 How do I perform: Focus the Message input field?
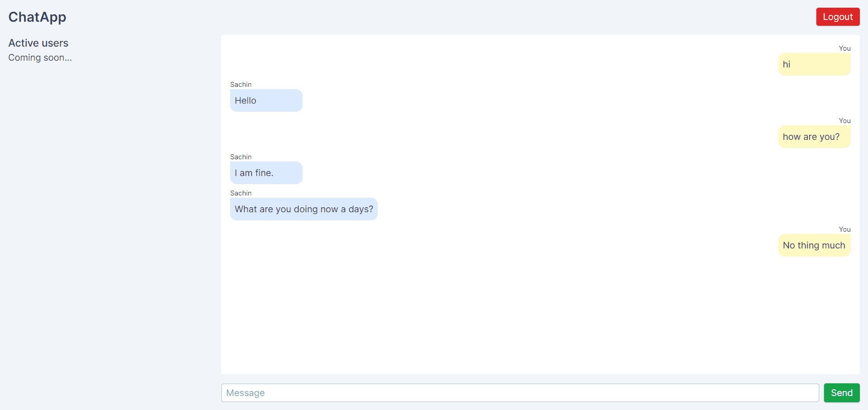point(520,393)
